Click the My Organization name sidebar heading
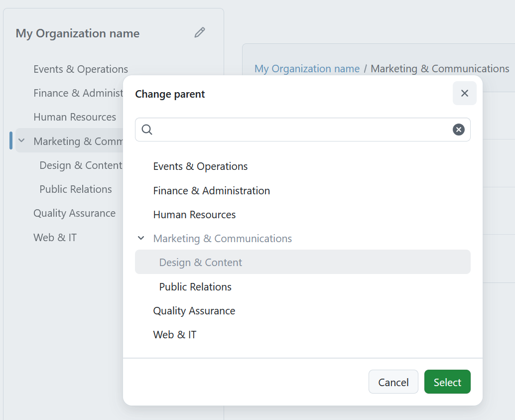 [78, 33]
